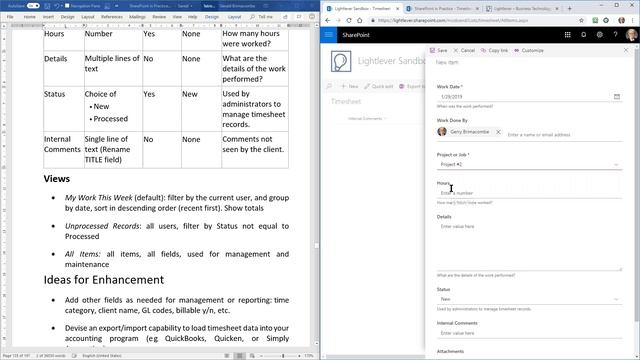The width and height of the screenshot is (640, 360).
Task: Click the Details multiline text area
Action: 529,246
